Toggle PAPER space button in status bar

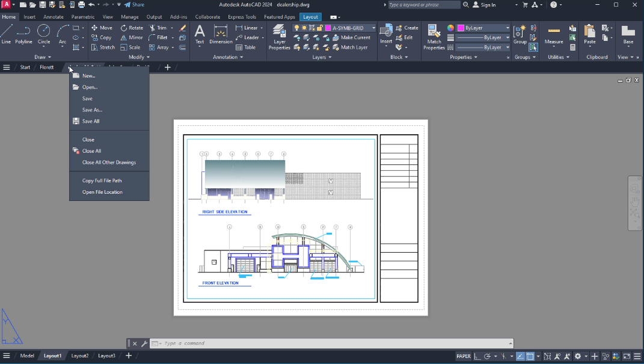pos(463,356)
